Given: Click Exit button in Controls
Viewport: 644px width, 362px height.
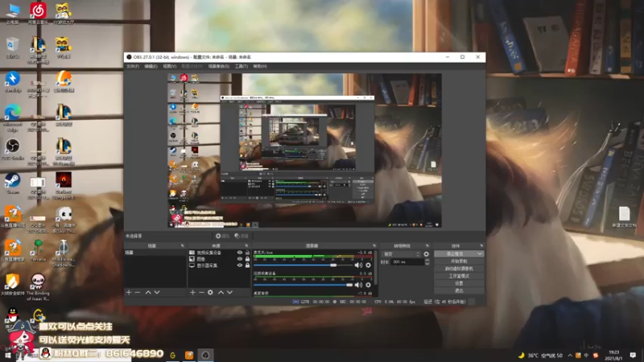Looking at the screenshot, I should pos(459,290).
